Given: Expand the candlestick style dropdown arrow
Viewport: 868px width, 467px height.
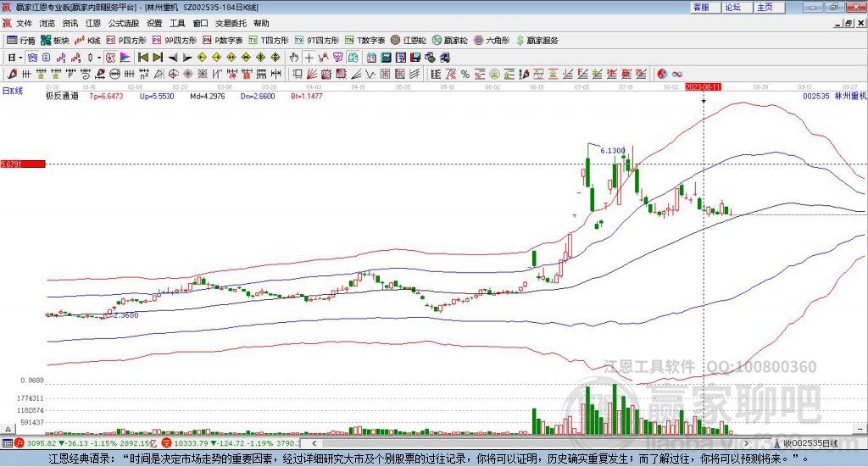Looking at the screenshot, I should pos(99,58).
